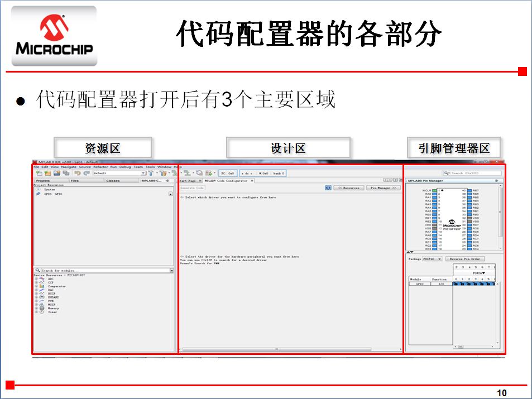Select the GPIO module table cell
The image size is (532, 399).
(x=420, y=284)
